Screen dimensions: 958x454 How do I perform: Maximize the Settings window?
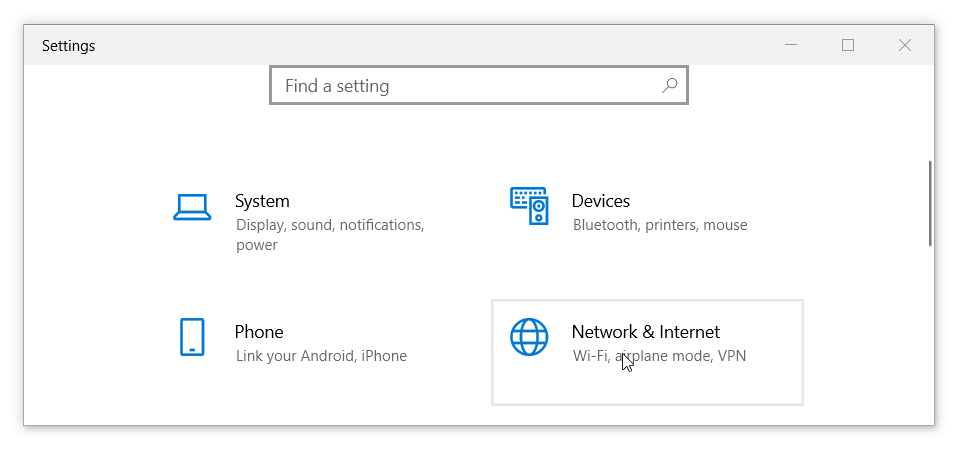(848, 45)
